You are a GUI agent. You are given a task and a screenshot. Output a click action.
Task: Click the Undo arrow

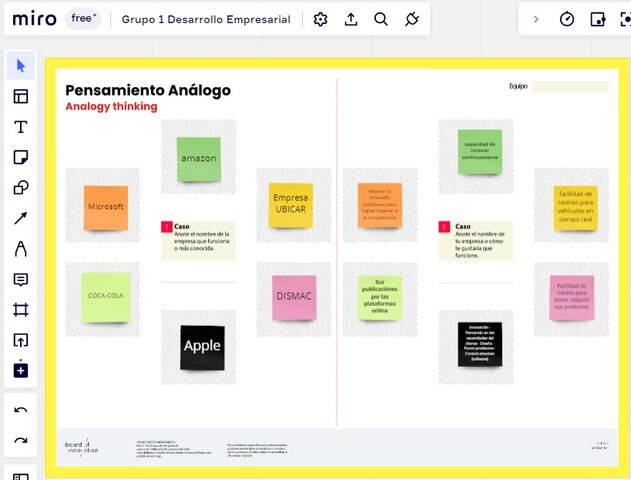(x=21, y=410)
